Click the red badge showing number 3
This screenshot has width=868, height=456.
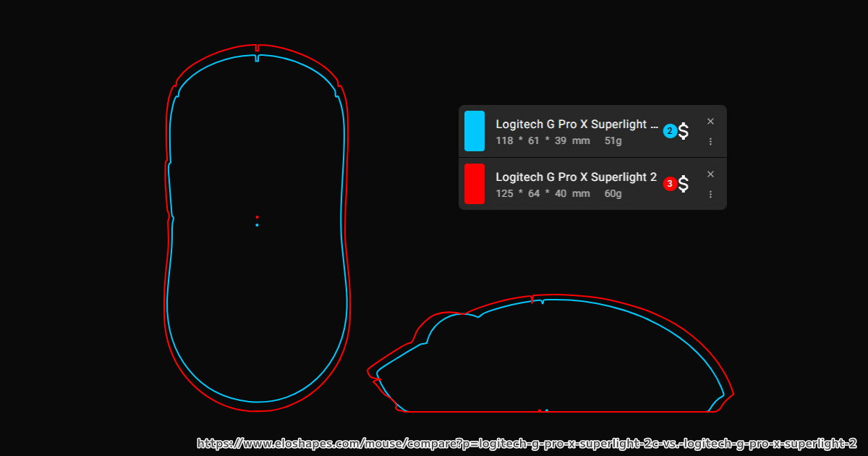(669, 184)
